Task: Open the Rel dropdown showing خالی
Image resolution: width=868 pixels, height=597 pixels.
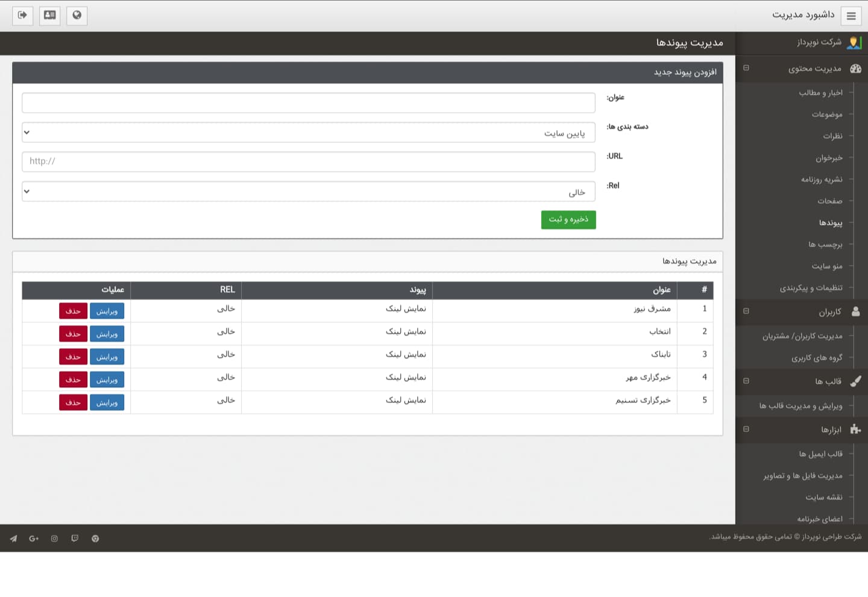Action: coord(308,192)
